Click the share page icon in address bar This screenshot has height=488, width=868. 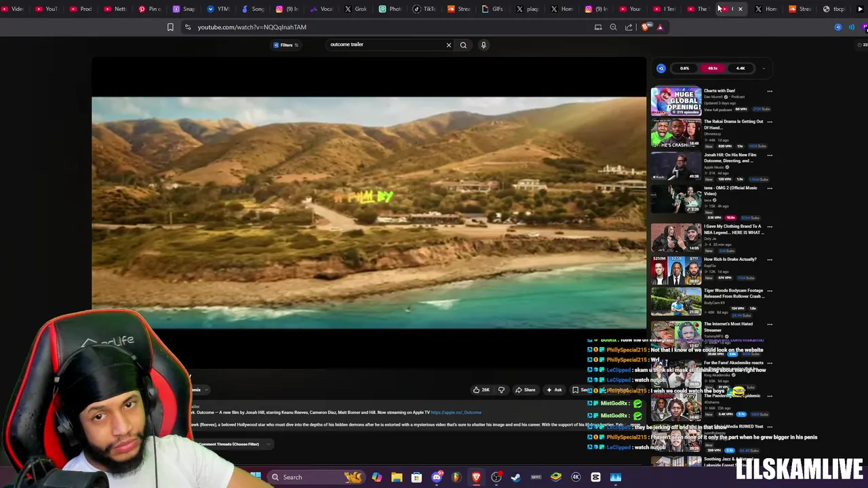coord(629,27)
